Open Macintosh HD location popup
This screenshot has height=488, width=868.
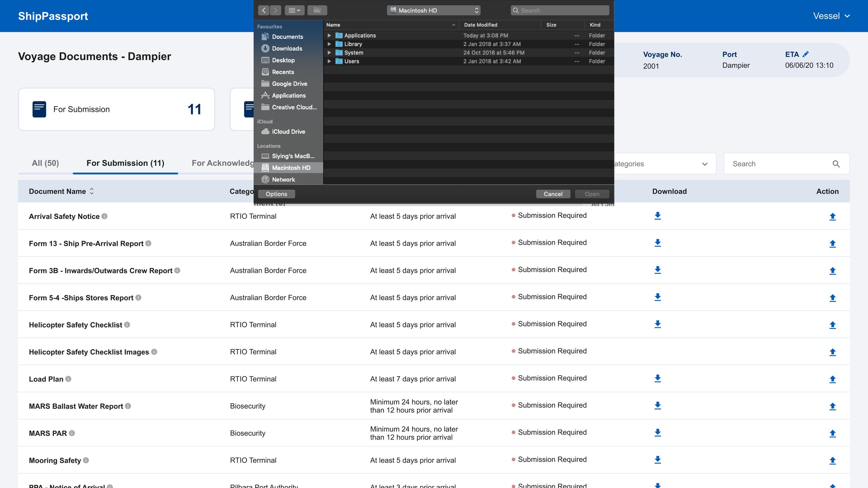[x=434, y=10]
